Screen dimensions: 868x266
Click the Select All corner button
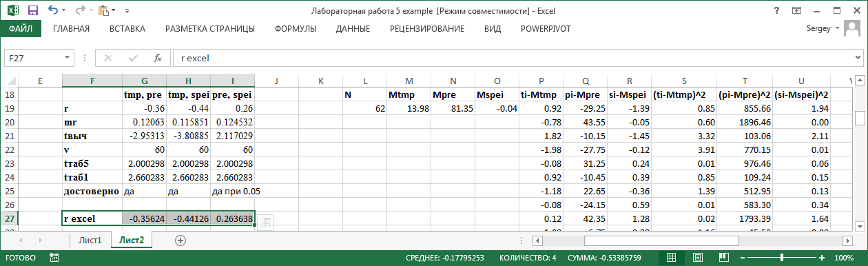9,81
